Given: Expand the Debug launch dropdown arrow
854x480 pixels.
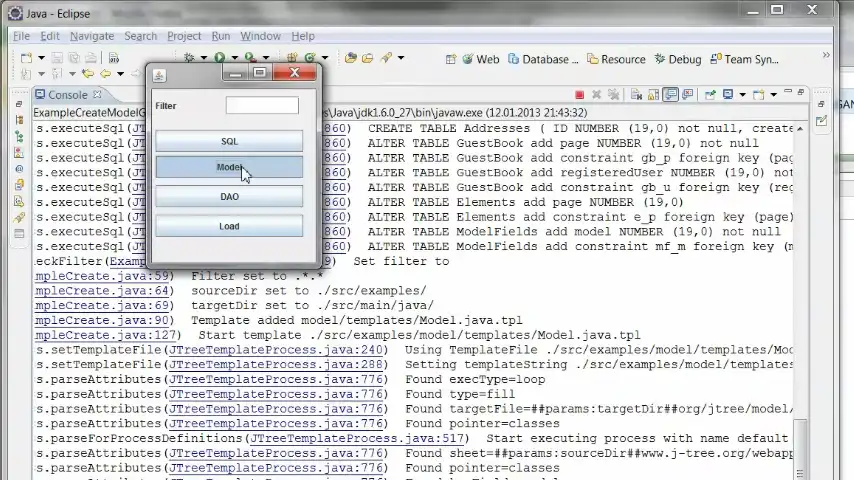Looking at the screenshot, I should click(204, 58).
